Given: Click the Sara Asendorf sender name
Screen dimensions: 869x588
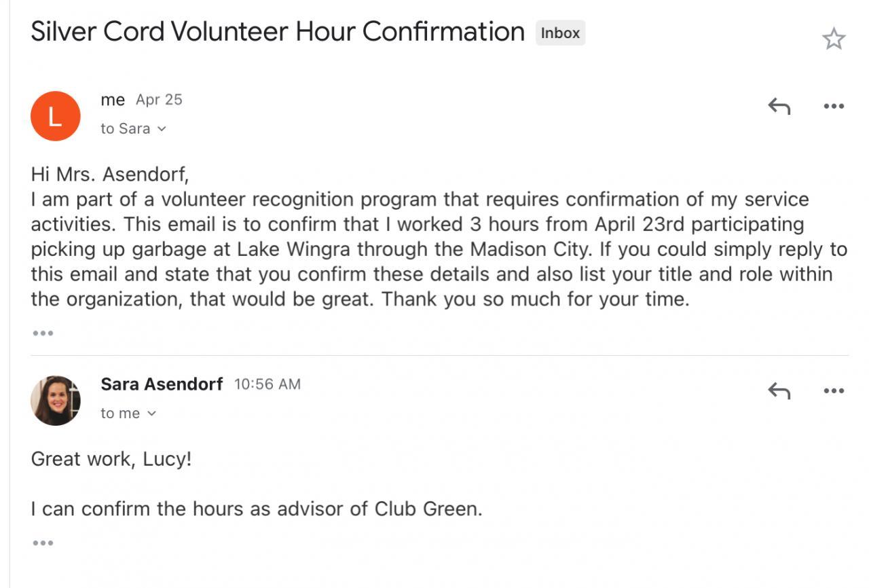Looking at the screenshot, I should [162, 384].
